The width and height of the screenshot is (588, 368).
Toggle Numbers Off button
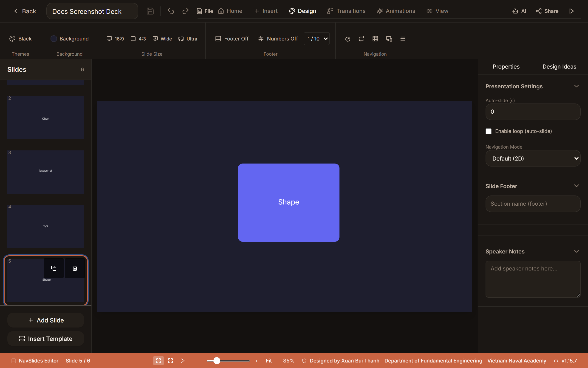pos(278,39)
